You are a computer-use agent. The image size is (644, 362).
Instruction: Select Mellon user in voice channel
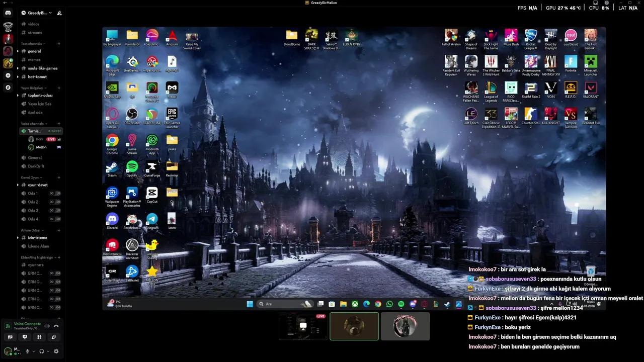point(44,147)
